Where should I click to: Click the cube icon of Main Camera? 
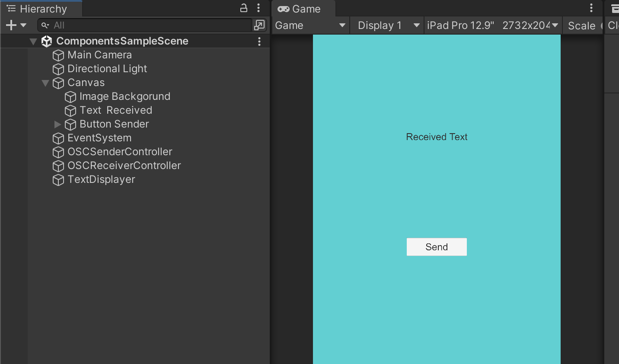tap(58, 55)
